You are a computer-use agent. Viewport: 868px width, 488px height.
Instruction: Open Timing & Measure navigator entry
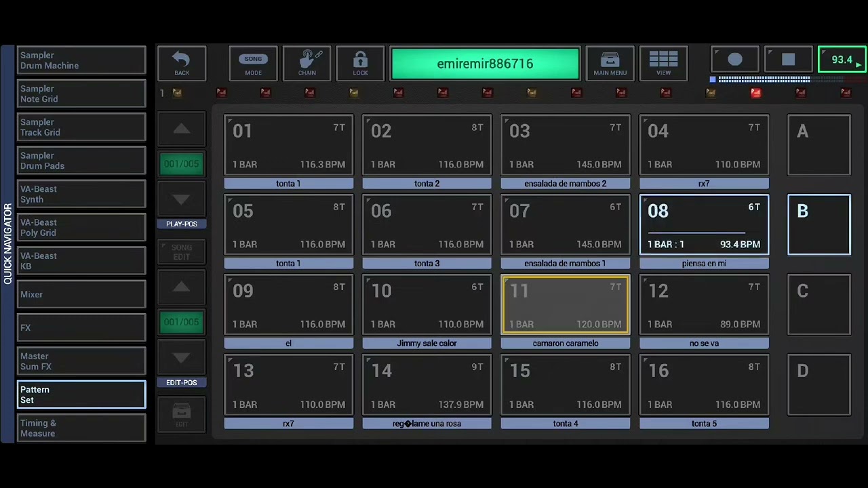tap(81, 428)
